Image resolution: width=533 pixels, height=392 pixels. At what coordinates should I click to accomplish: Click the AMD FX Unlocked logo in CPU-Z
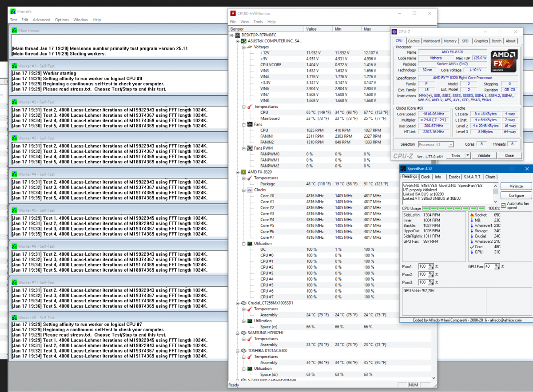click(504, 62)
